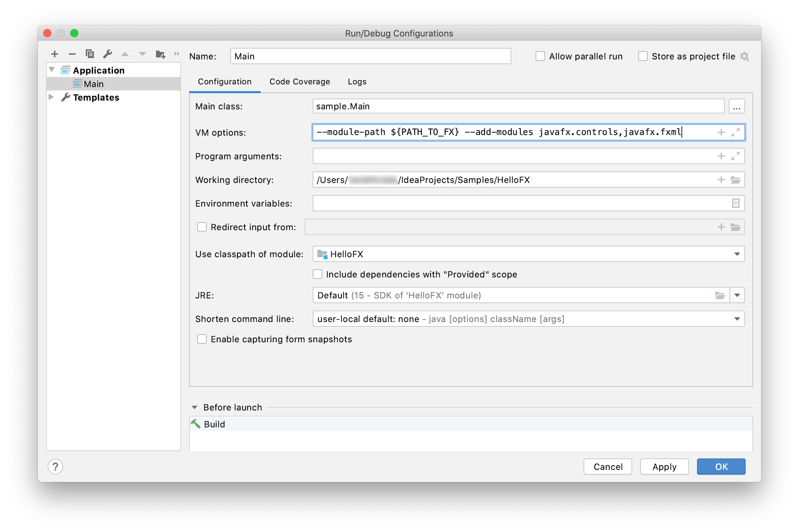
Task: Switch to Code Coverage tab
Action: pyautogui.click(x=299, y=82)
